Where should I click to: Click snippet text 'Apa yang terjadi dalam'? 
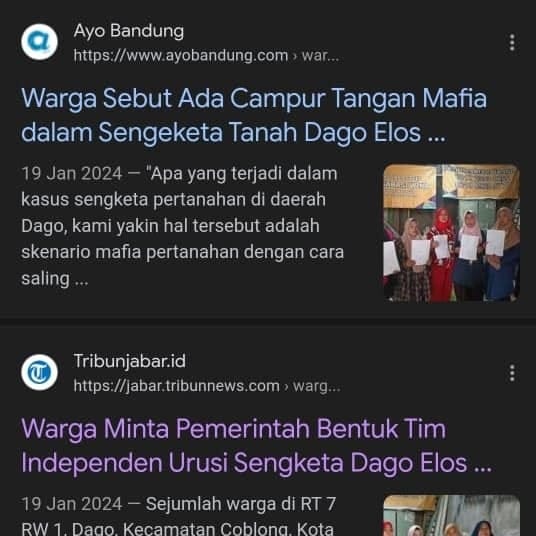click(241, 174)
